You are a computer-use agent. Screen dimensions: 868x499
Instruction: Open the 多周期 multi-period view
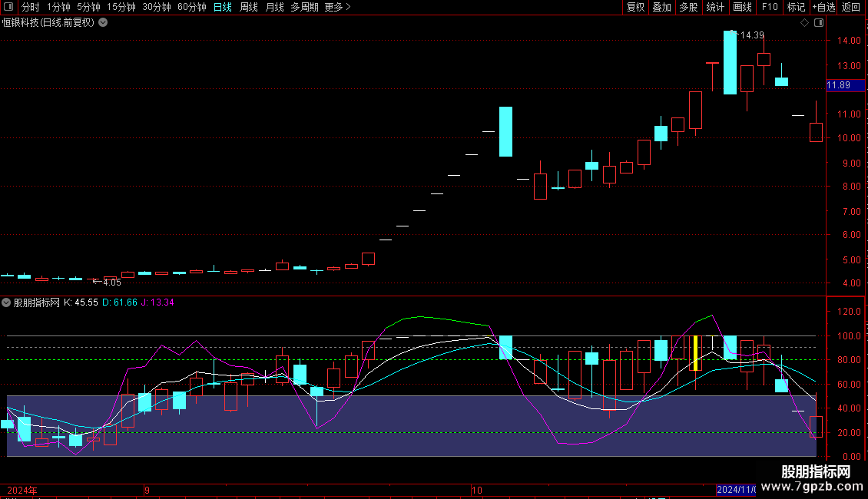point(304,7)
